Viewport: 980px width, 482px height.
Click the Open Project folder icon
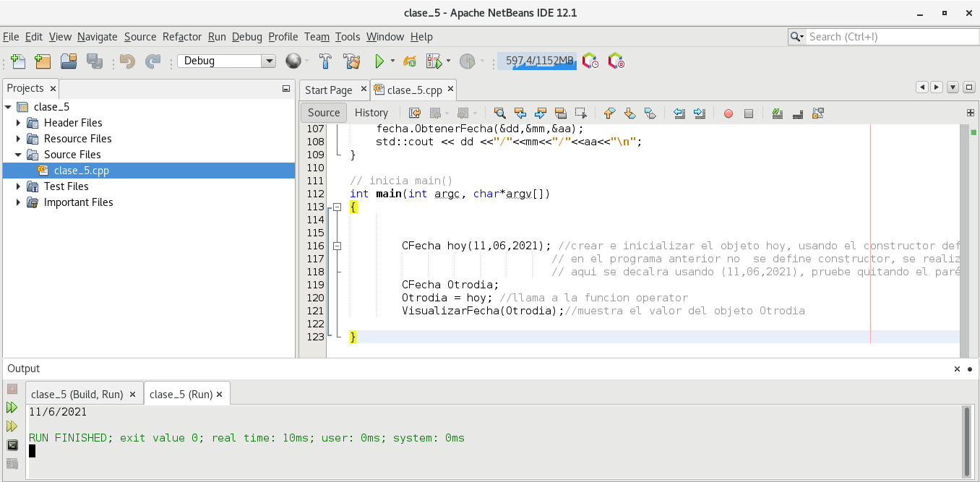point(69,61)
